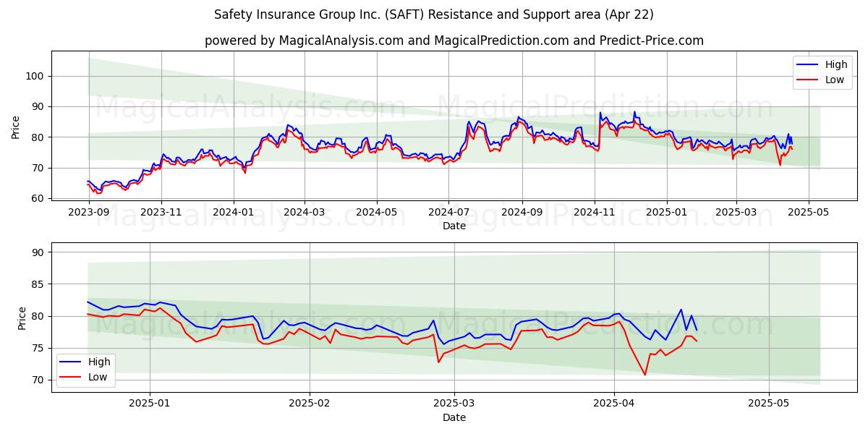Click 'Low' in the lower chart legend
868x434 pixels.
click(x=98, y=377)
